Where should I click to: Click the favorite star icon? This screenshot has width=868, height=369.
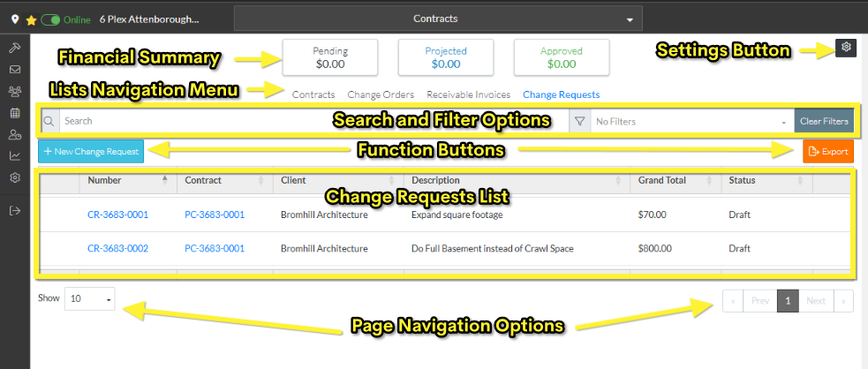tap(31, 20)
